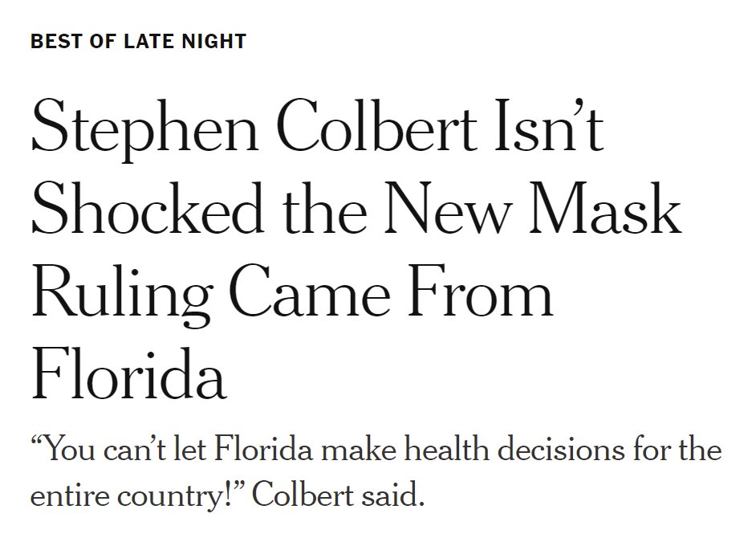
Task: Click the Stephen Colbert headline's first line
Action: click(x=317, y=128)
